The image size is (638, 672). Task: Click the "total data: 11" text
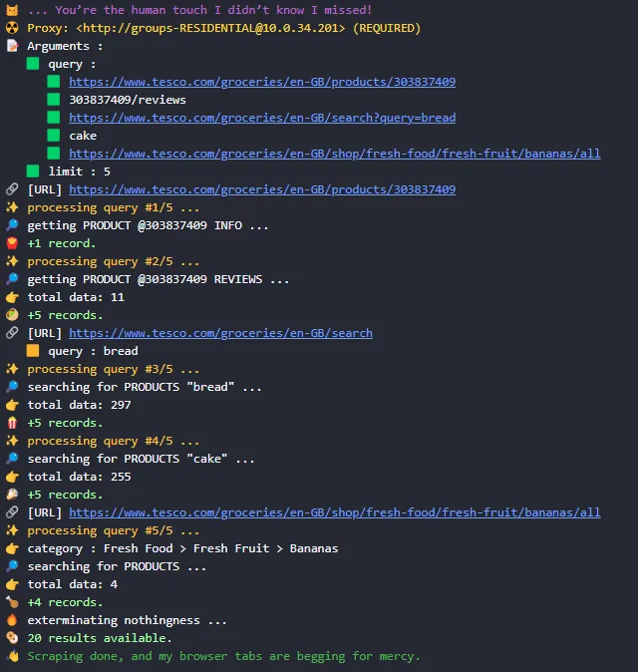[76, 297]
